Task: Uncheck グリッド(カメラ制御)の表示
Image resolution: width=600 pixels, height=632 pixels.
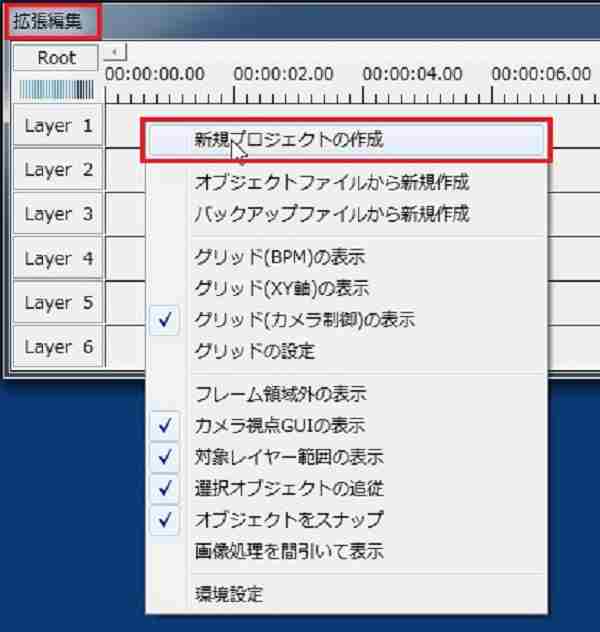Action: [x=347, y=320]
